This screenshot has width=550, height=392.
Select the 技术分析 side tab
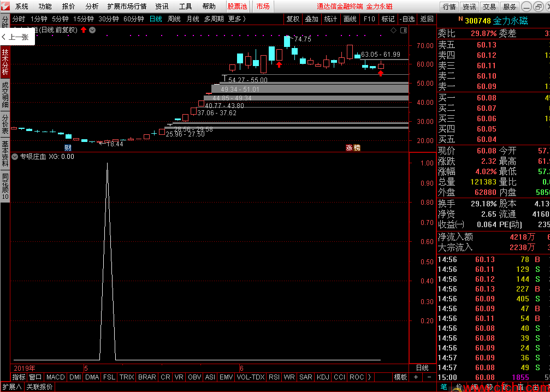5,61
